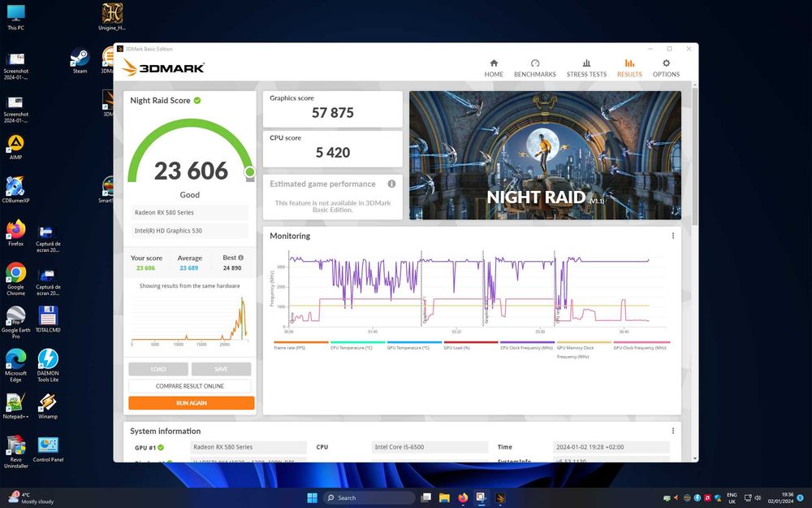
Task: Select the RESULTS tab
Action: tap(629, 68)
